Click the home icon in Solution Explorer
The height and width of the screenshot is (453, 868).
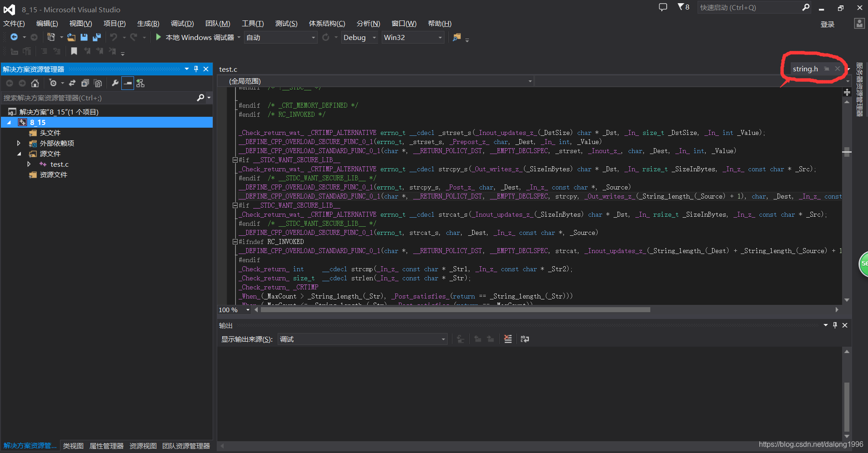pyautogui.click(x=35, y=83)
